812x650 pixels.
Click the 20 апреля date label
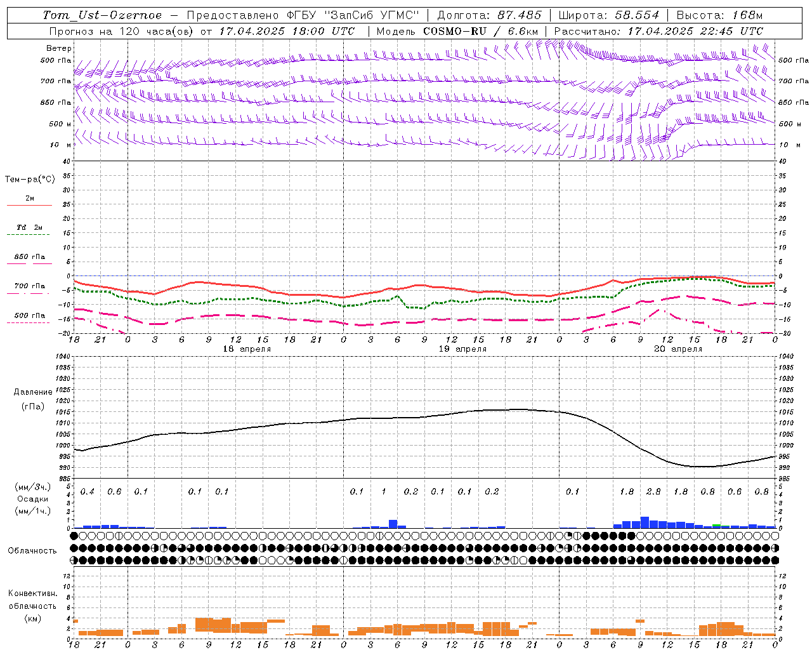coord(678,349)
